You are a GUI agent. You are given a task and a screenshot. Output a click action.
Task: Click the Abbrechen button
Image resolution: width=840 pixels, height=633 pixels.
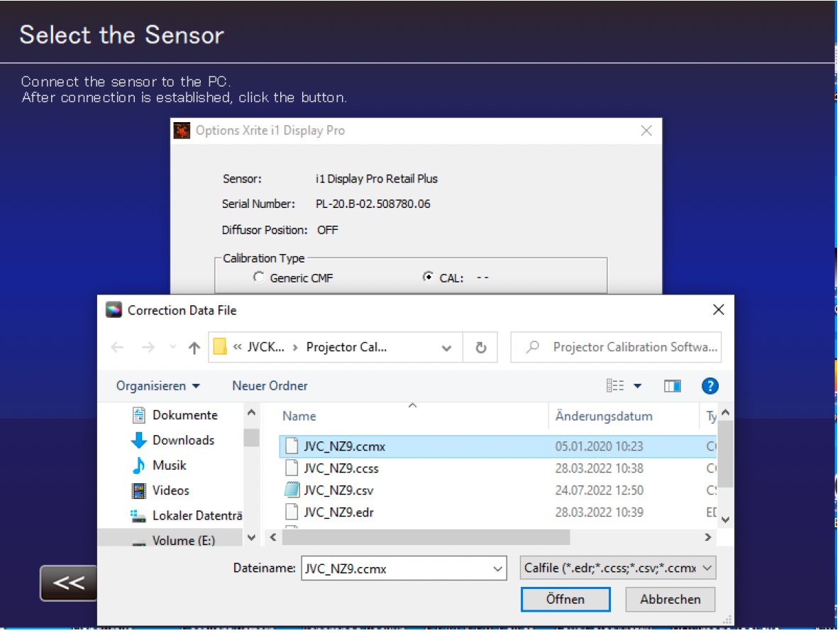pyautogui.click(x=670, y=599)
